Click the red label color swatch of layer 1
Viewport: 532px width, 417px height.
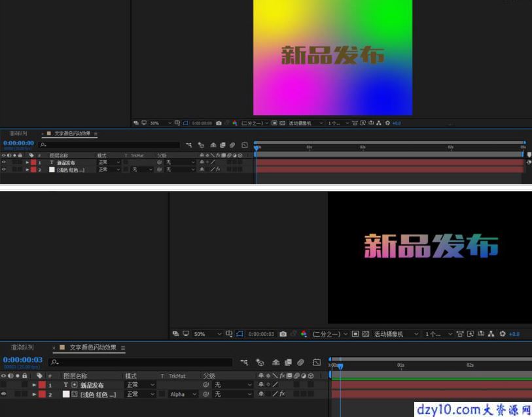[42, 385]
